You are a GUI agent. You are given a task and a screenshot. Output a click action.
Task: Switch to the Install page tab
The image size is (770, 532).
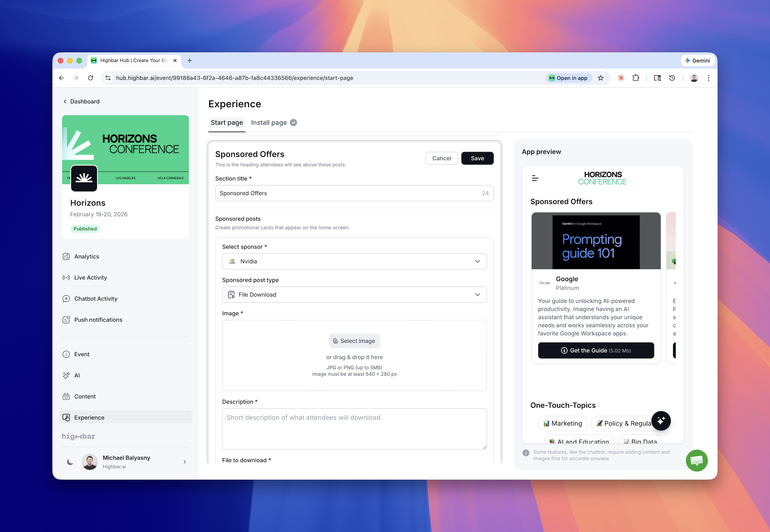(x=269, y=123)
